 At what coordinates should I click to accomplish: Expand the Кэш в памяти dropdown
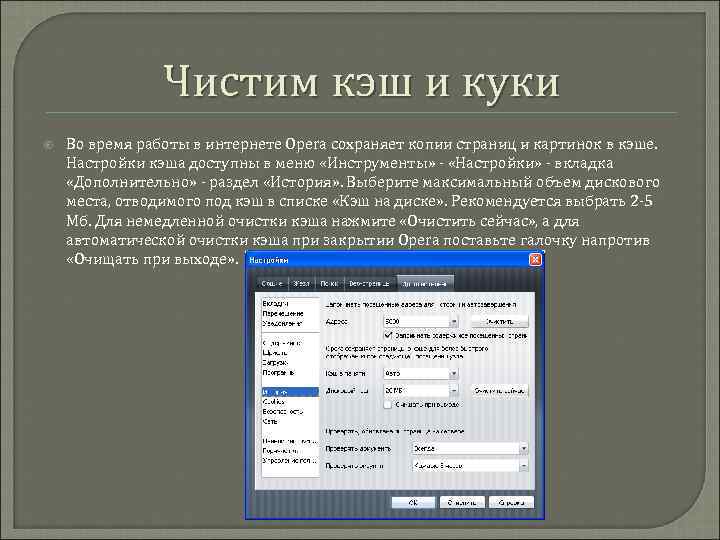[454, 373]
